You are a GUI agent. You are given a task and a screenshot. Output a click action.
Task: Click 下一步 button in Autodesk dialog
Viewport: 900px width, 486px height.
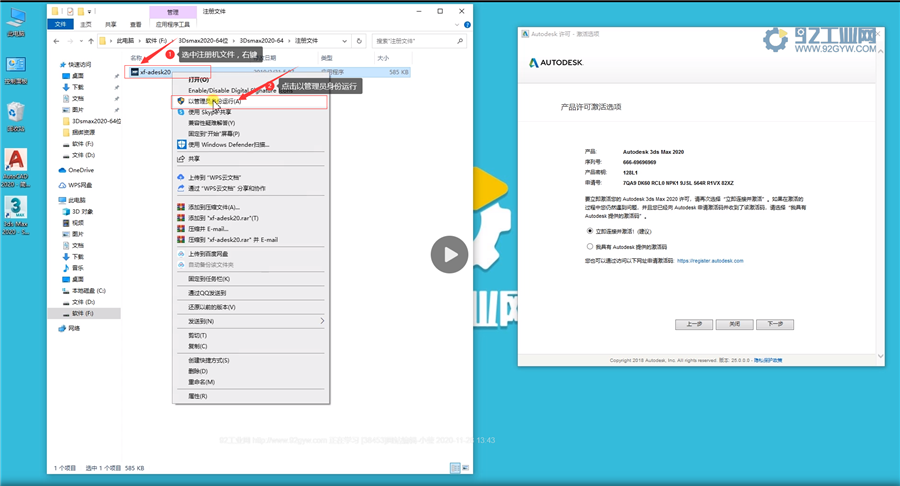[775, 324]
